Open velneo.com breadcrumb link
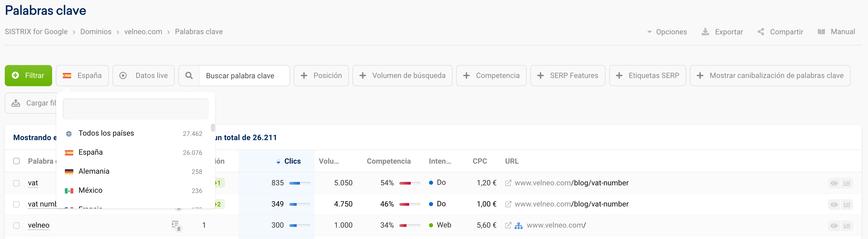 (143, 32)
